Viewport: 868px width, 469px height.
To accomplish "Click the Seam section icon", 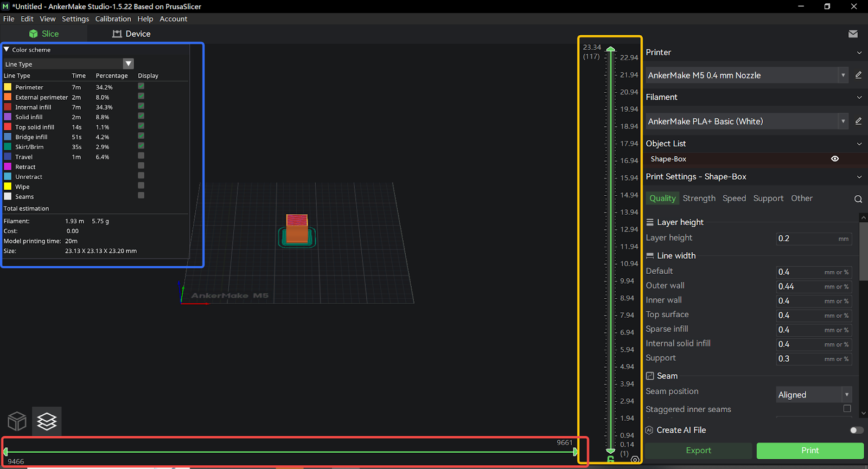I will (x=650, y=376).
